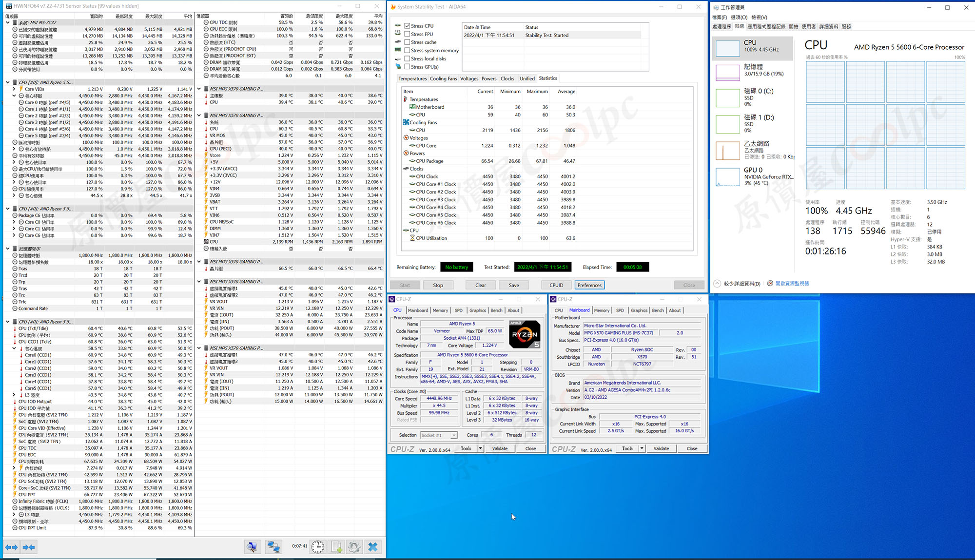Click the Stress CPU chip icon in AIDA64
This screenshot has height=560, width=975.
(x=398, y=25)
